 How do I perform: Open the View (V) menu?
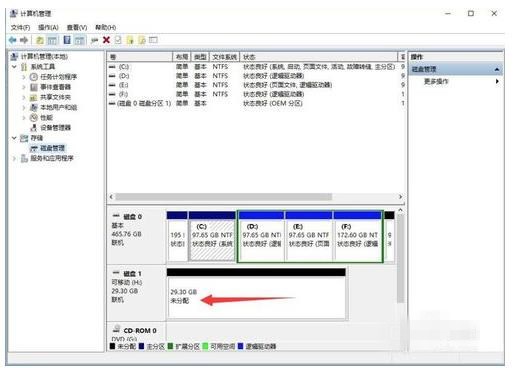(77, 27)
